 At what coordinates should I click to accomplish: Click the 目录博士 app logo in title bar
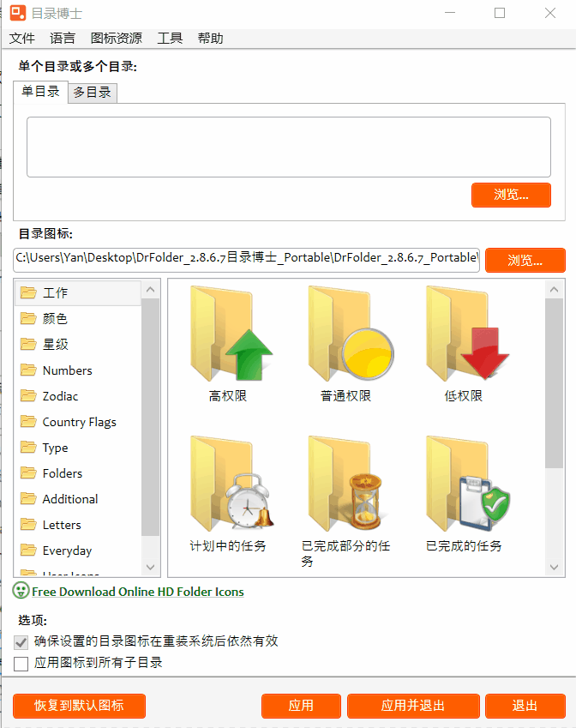tap(18, 13)
